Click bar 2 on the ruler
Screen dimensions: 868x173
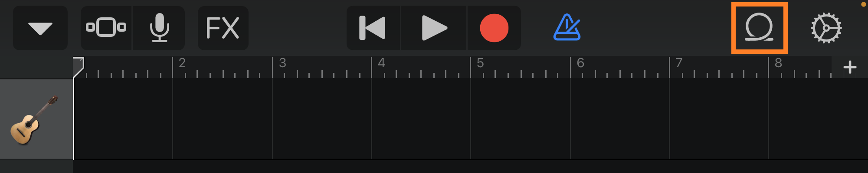[x=182, y=63]
